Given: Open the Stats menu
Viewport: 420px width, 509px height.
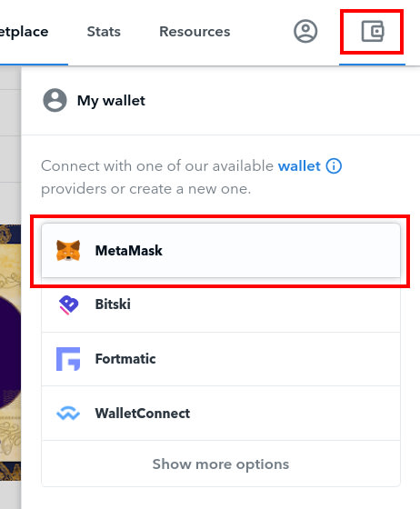Looking at the screenshot, I should pos(104,32).
